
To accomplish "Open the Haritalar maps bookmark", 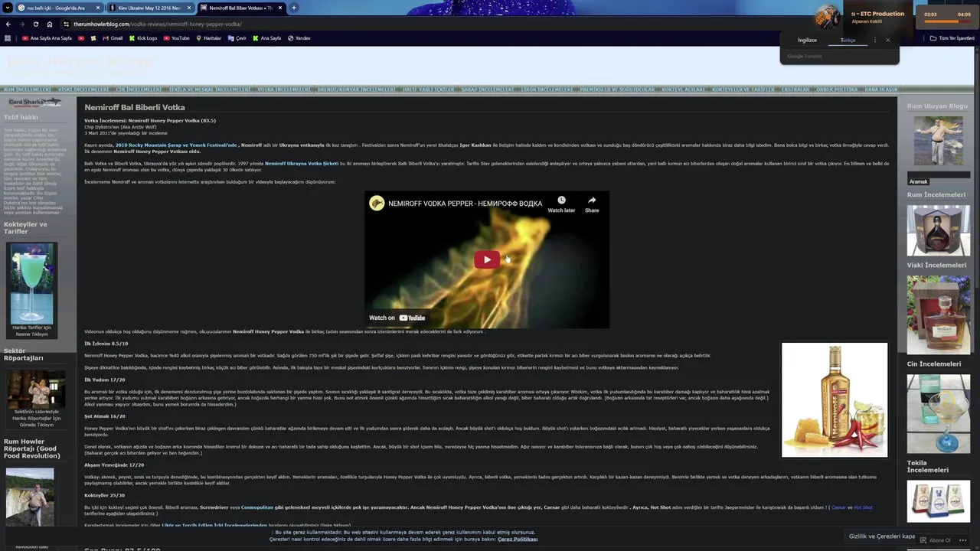I will (x=209, y=38).
